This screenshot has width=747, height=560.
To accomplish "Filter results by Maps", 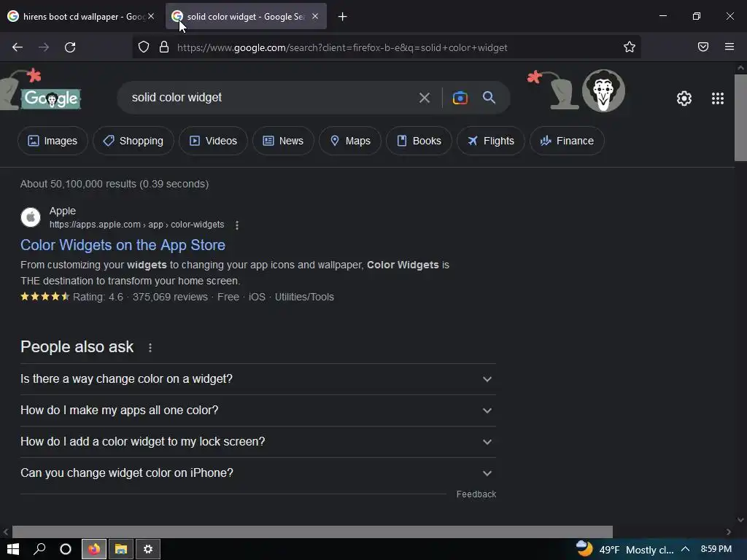I will (350, 141).
